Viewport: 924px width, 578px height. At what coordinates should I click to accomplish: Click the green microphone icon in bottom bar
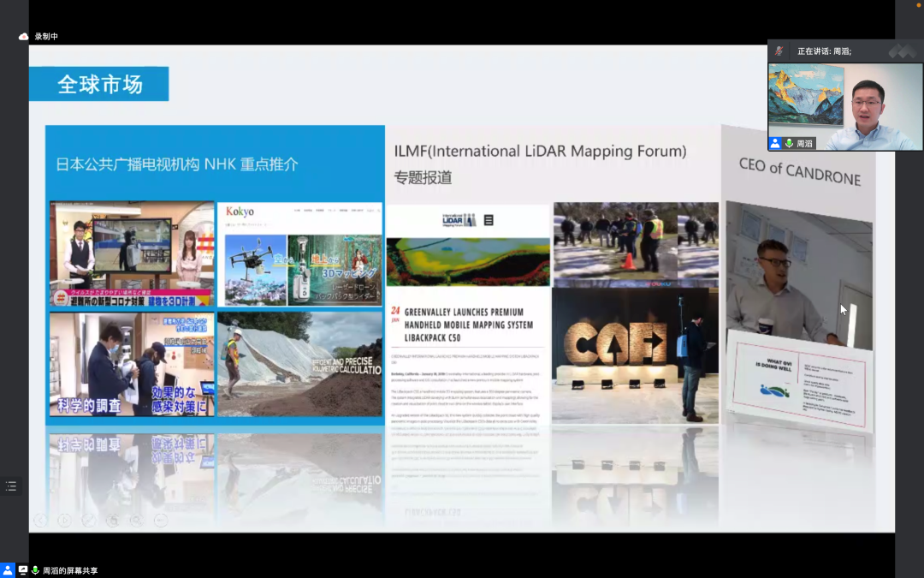[36, 570]
